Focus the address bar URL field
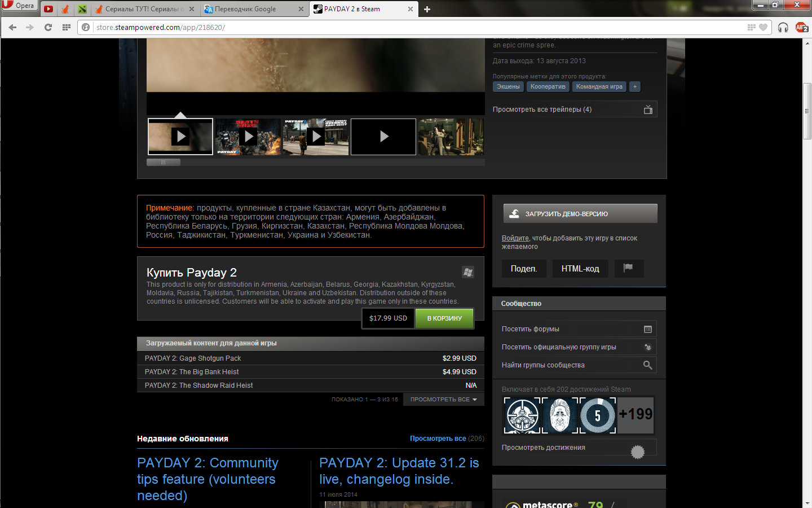Viewport: 812px width, 508px height. tap(417, 27)
